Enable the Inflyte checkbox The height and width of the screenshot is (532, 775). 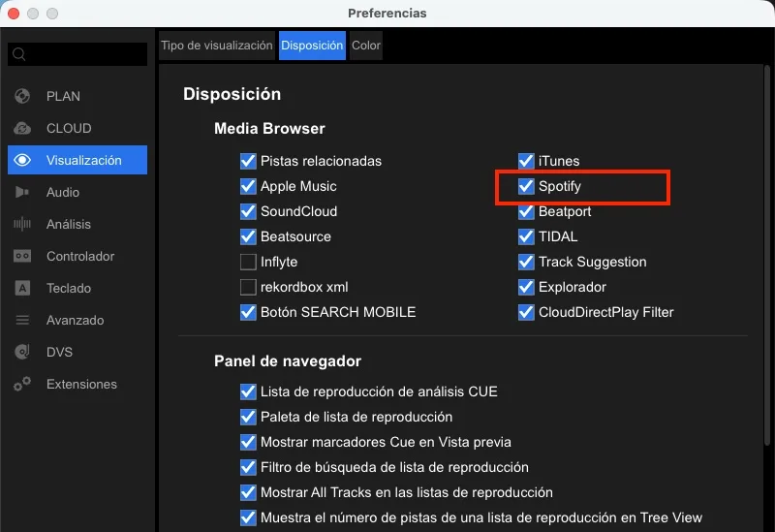click(248, 262)
